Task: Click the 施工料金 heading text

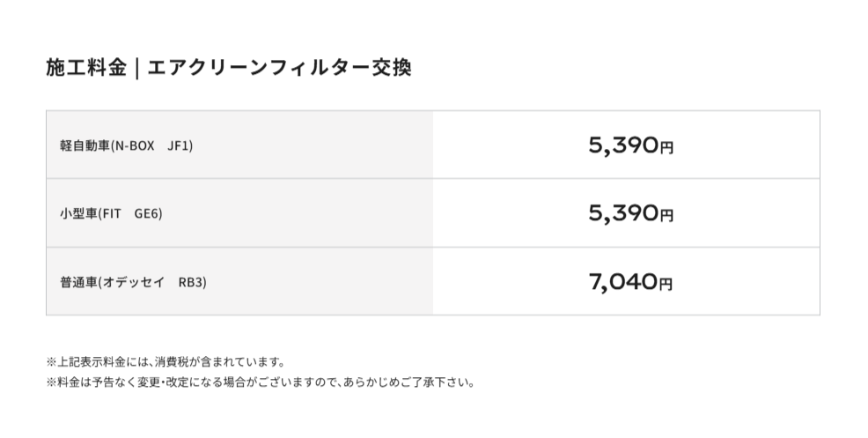Action: click(85, 69)
